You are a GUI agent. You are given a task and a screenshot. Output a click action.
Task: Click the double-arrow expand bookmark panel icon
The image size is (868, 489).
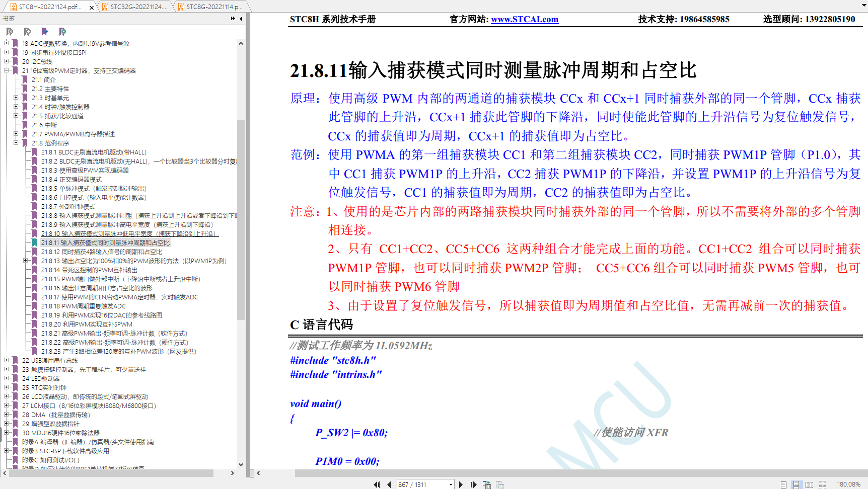pos(233,19)
